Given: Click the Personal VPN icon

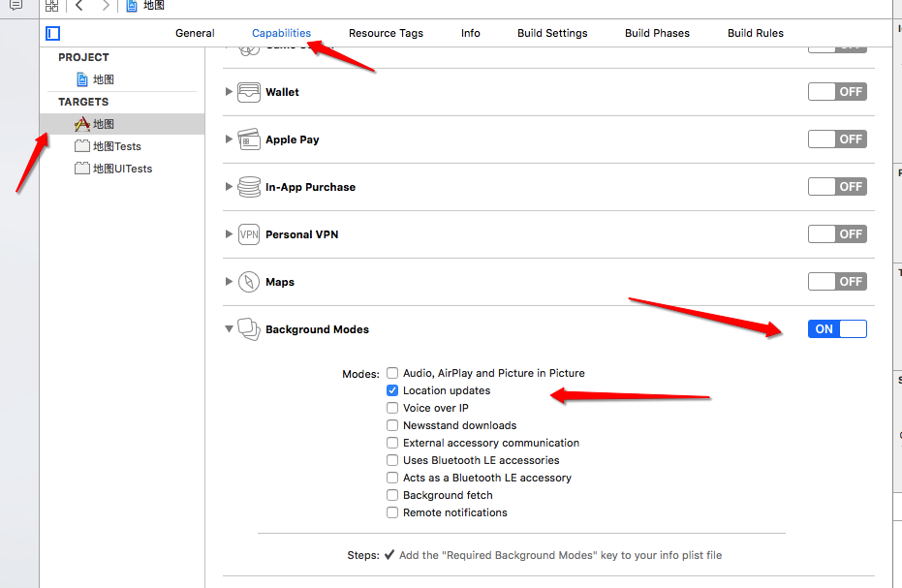Looking at the screenshot, I should point(249,234).
